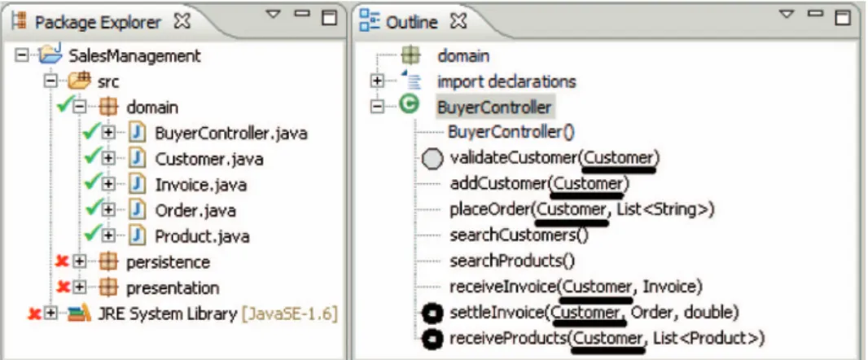Image resolution: width=868 pixels, height=360 pixels.
Task: Select the Product.java file label
Action: point(202,236)
